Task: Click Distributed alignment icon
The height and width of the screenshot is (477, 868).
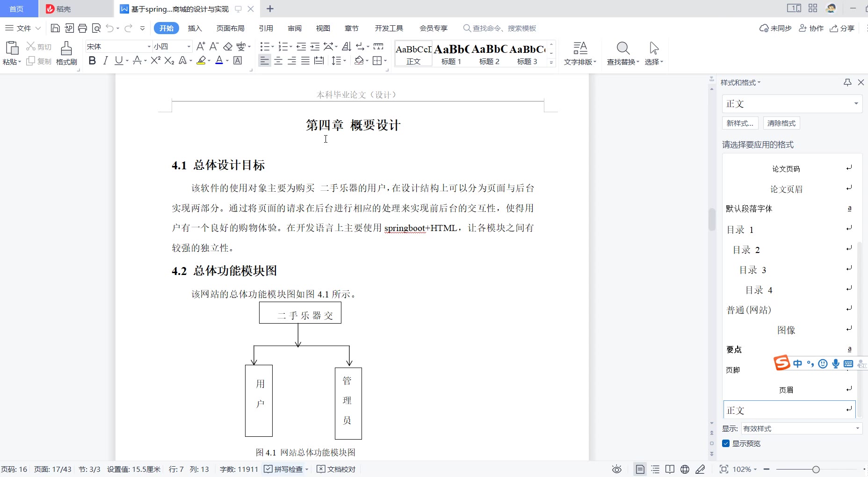Action: 319,60
